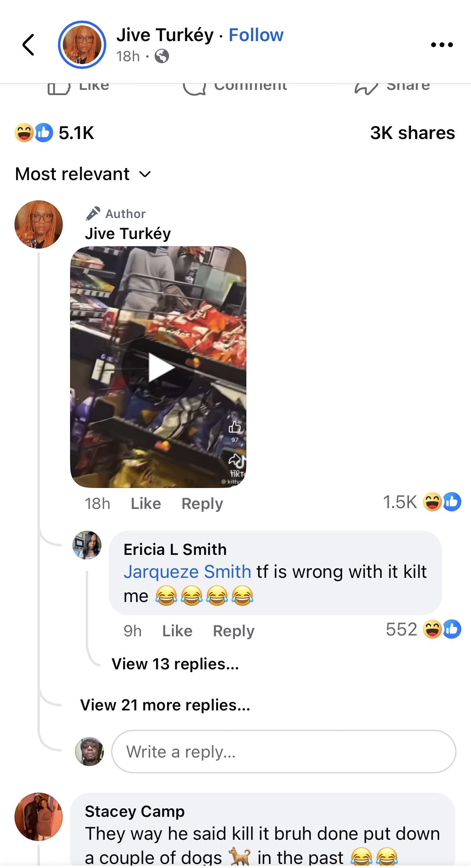Follow Jive Turkéy
Image resolution: width=471 pixels, height=868 pixels.
(256, 35)
